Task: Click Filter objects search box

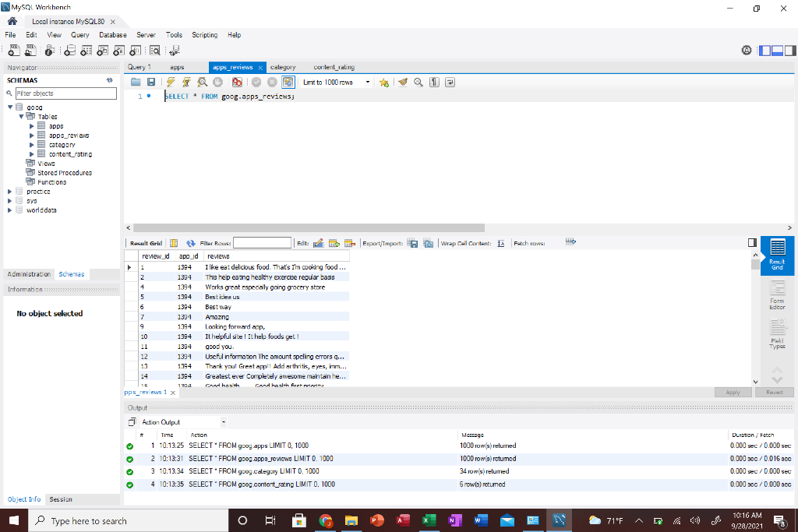Action: 65,93
